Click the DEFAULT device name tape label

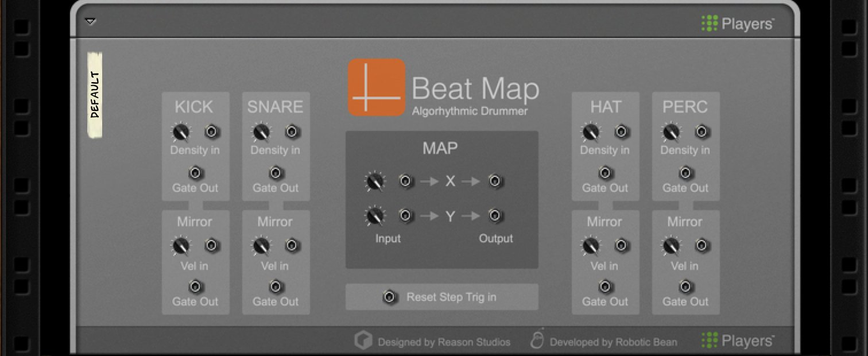pyautogui.click(x=95, y=95)
